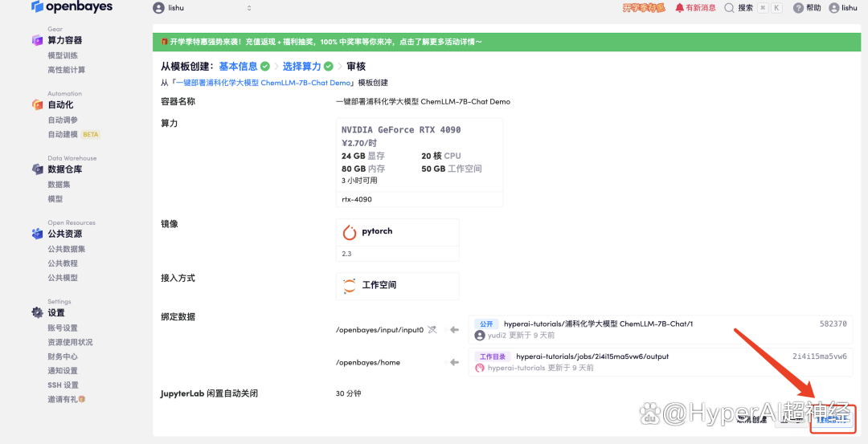
Task: Select 自动调参 in sidebar
Action: tap(63, 120)
